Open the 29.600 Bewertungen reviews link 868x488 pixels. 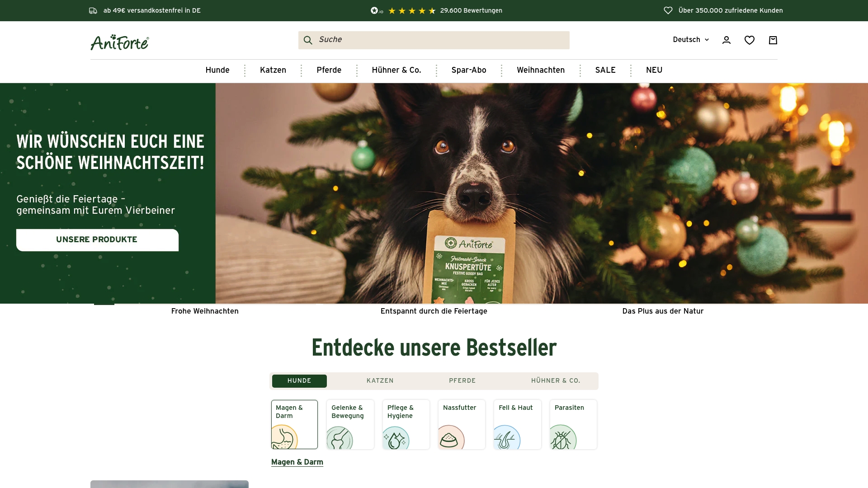pos(472,10)
